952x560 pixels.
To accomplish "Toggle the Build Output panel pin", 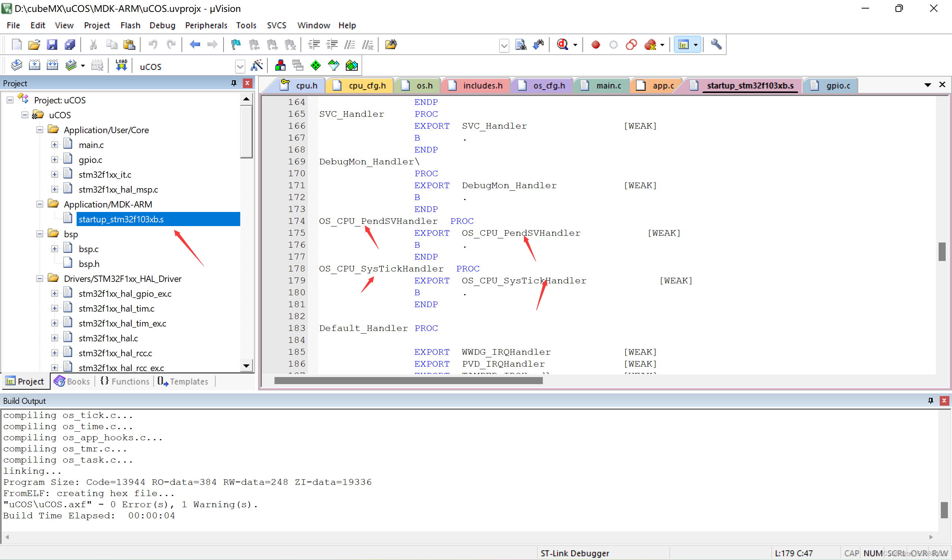I will pyautogui.click(x=930, y=401).
